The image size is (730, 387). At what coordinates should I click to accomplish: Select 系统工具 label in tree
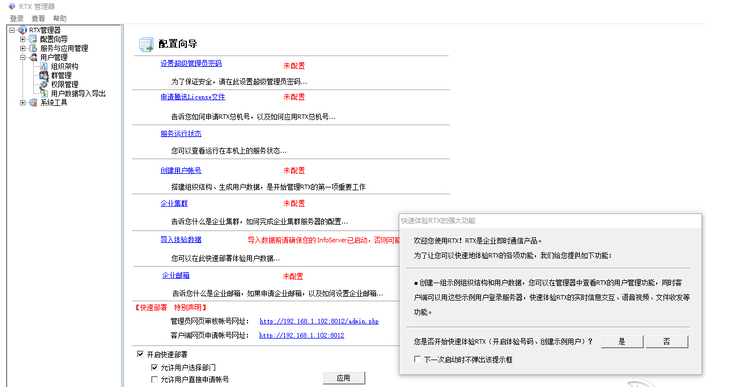pos(54,102)
